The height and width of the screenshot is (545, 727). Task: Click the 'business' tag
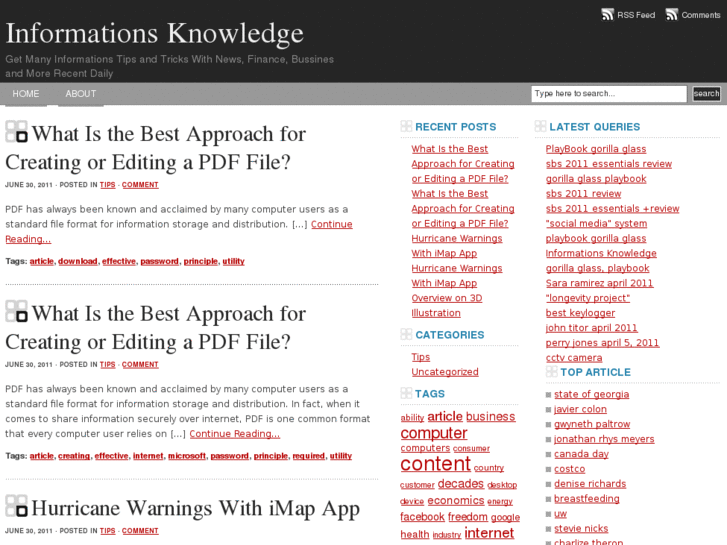click(491, 417)
